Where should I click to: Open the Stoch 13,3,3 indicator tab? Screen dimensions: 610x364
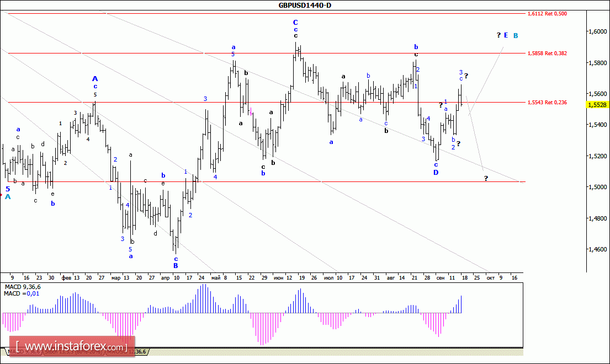tap(73, 352)
